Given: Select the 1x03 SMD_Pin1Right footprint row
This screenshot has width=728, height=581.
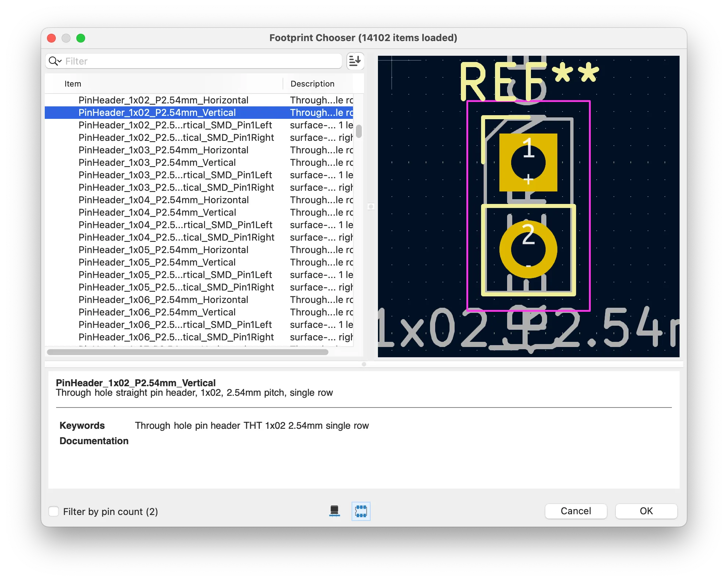Looking at the screenshot, I should pos(199,187).
